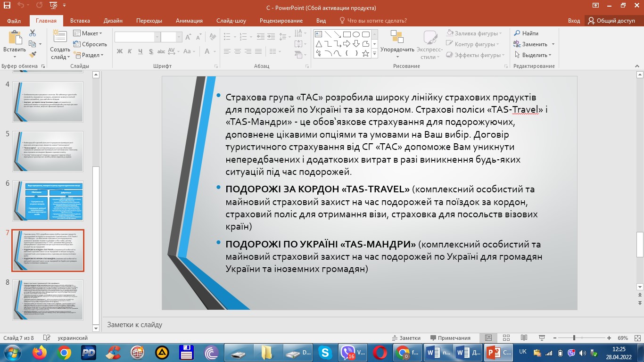Select oval shape in shapes gallery
Viewport: 644px width, 362px height.
(x=356, y=34)
